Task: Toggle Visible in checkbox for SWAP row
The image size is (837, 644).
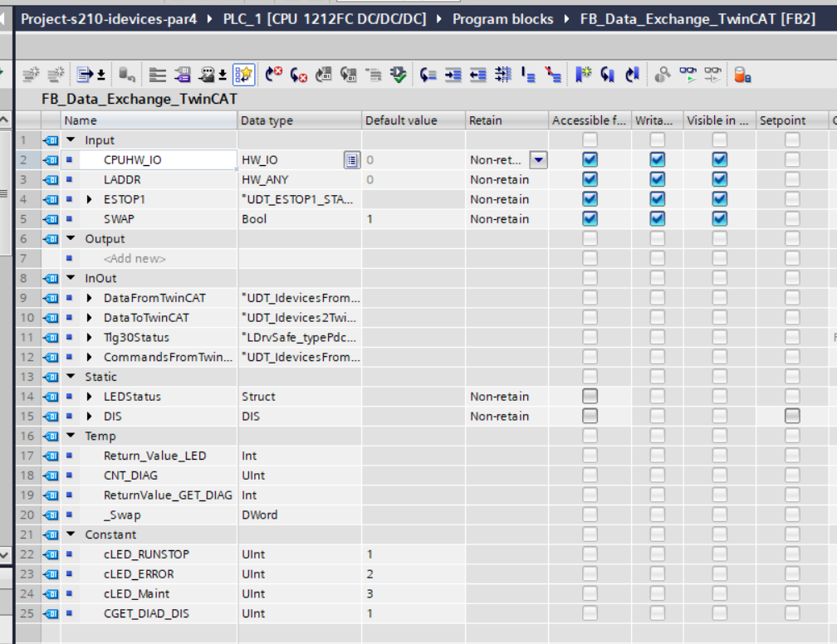Action: click(720, 219)
